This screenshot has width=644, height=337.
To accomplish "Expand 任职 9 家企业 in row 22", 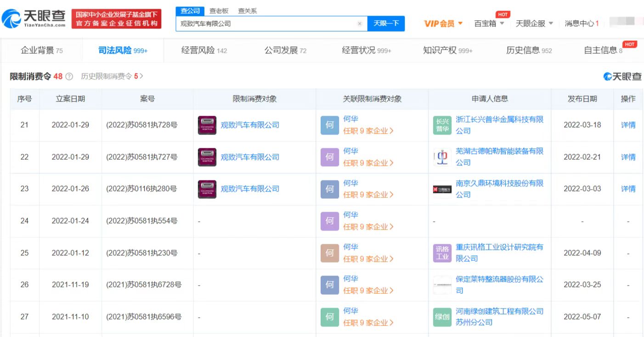I will (368, 163).
